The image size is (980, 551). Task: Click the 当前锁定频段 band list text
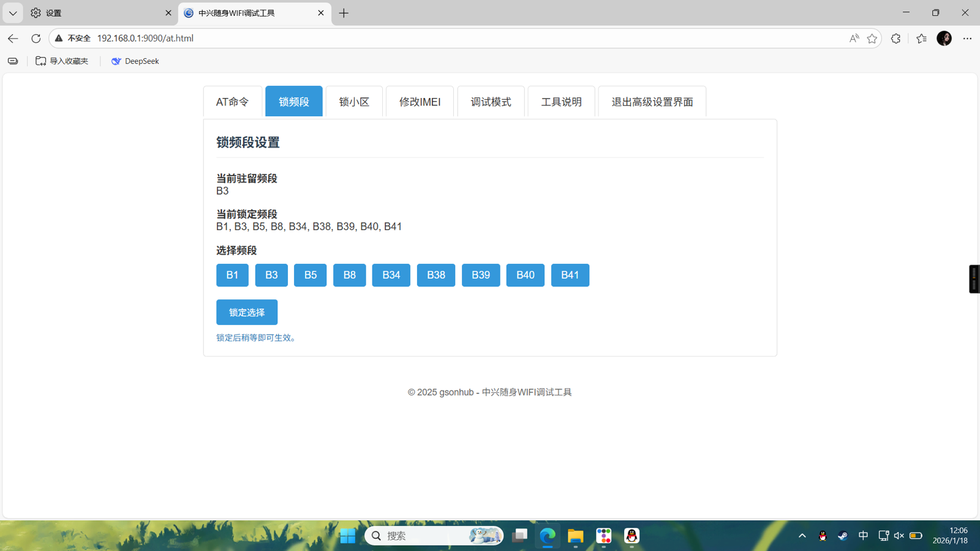(x=309, y=227)
